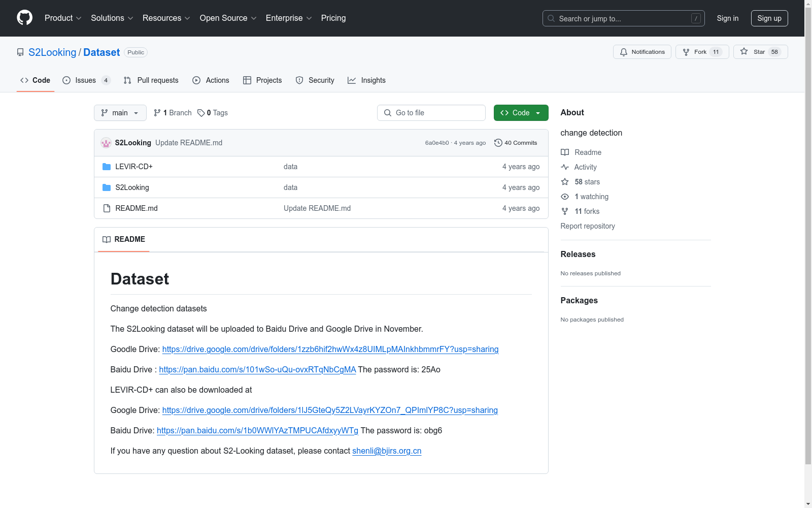
Task: Expand the Open Source menu
Action: point(228,18)
